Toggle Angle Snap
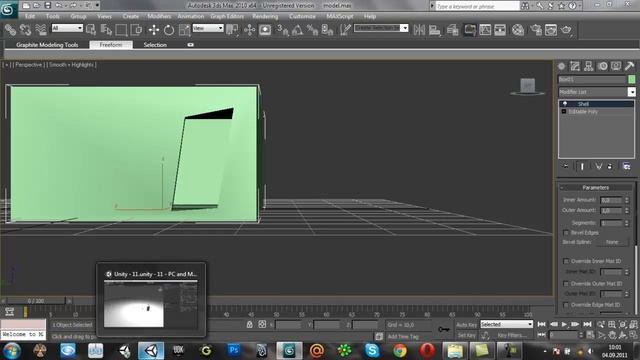 coord(297,30)
